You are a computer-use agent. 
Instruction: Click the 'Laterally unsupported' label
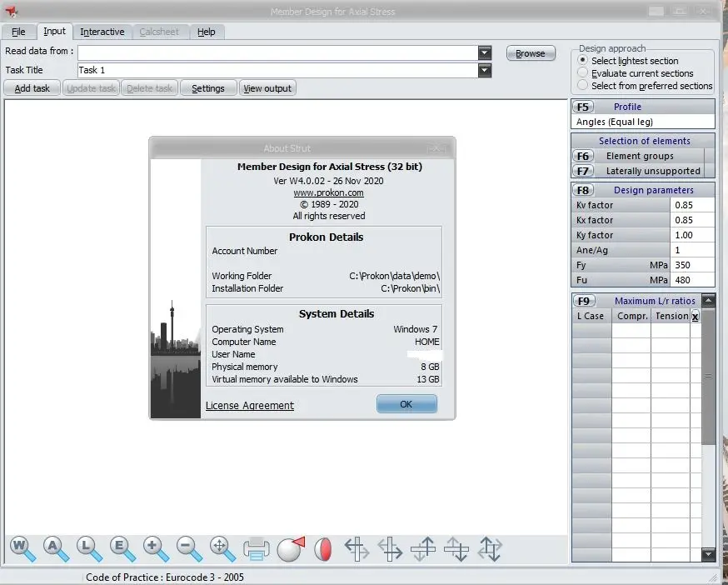tap(653, 171)
